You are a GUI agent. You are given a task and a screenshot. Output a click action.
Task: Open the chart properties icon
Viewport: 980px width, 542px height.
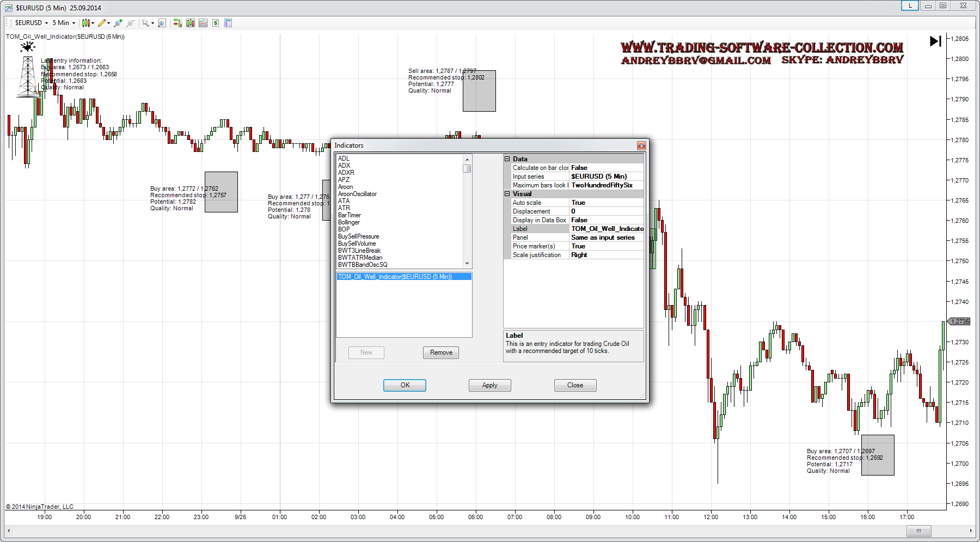(x=228, y=23)
